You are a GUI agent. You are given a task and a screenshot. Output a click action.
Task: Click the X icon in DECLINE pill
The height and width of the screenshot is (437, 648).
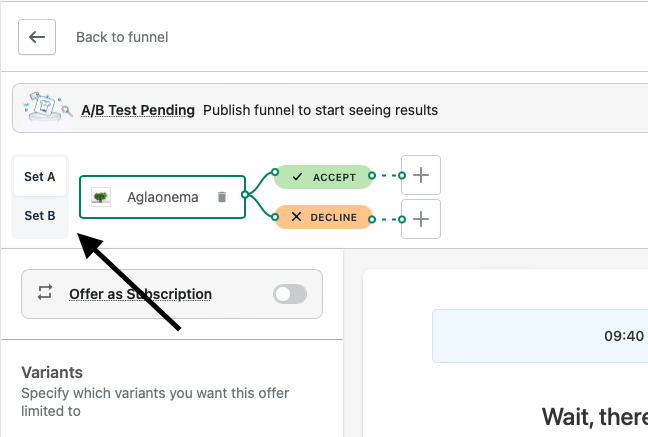click(x=296, y=217)
